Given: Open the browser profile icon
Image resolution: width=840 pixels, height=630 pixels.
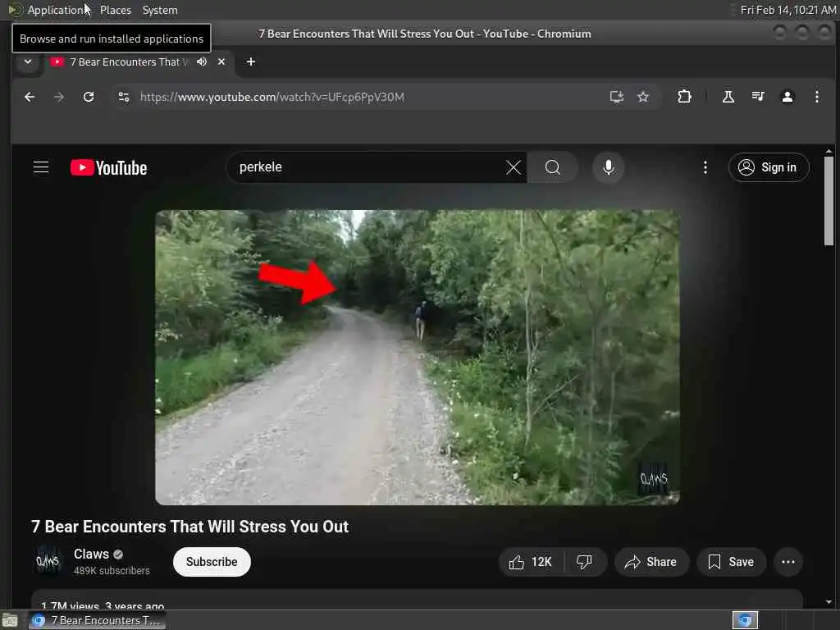Looking at the screenshot, I should 787,97.
